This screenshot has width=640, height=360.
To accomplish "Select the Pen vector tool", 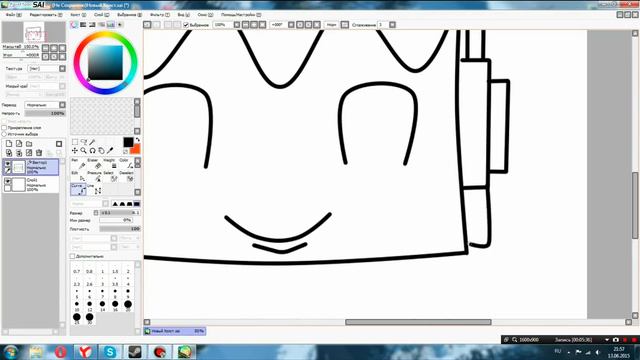I will tap(78, 164).
